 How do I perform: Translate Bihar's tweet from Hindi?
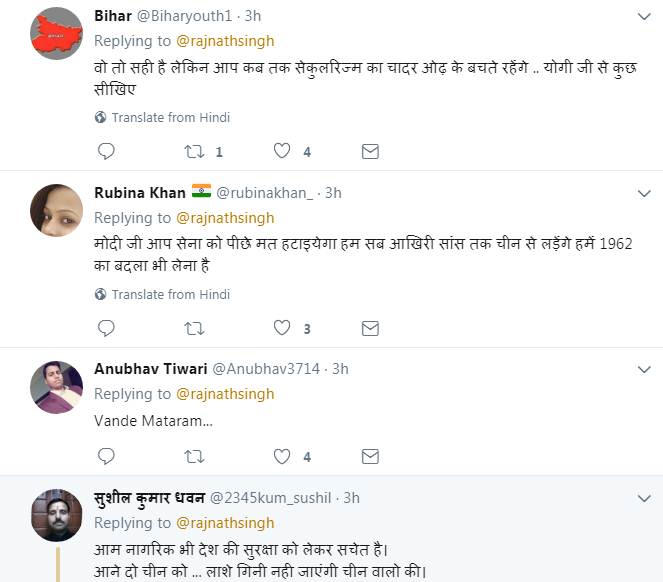(170, 118)
